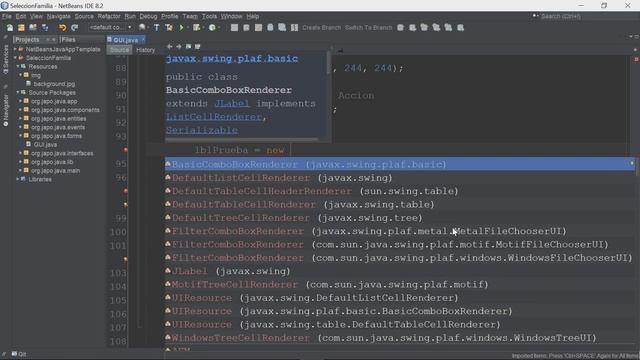Click the error glyph above line 103

[126, 259]
